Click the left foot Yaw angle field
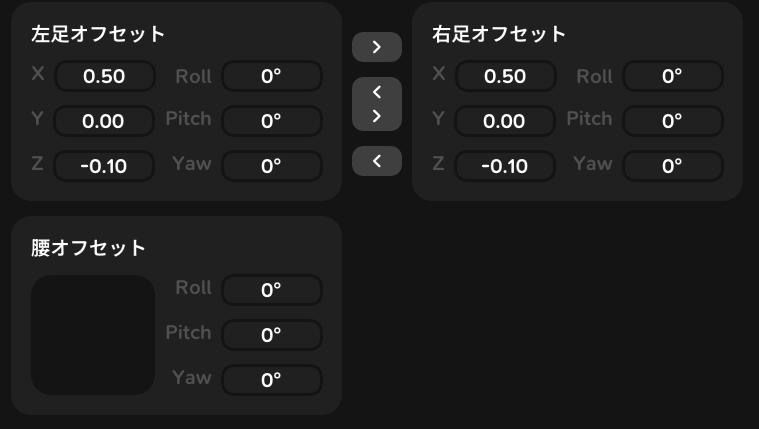The width and height of the screenshot is (759, 429). [271, 166]
